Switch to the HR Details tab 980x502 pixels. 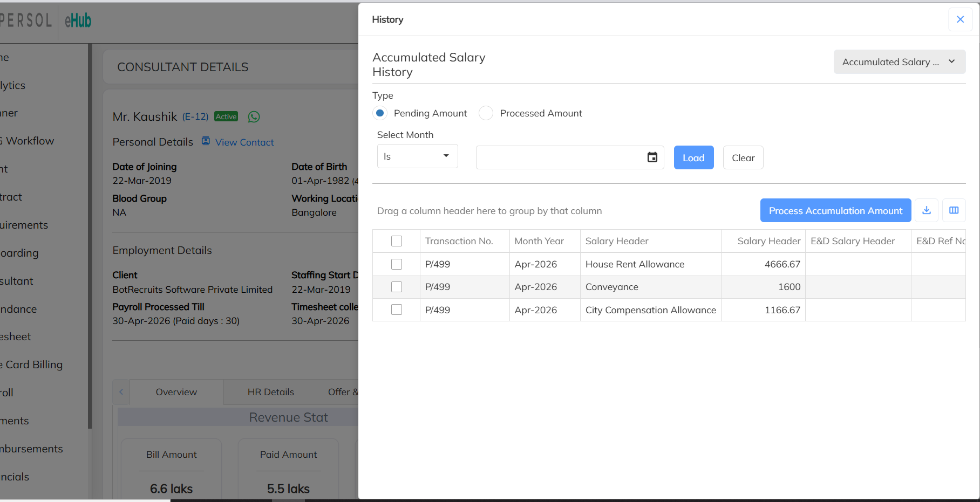271,392
